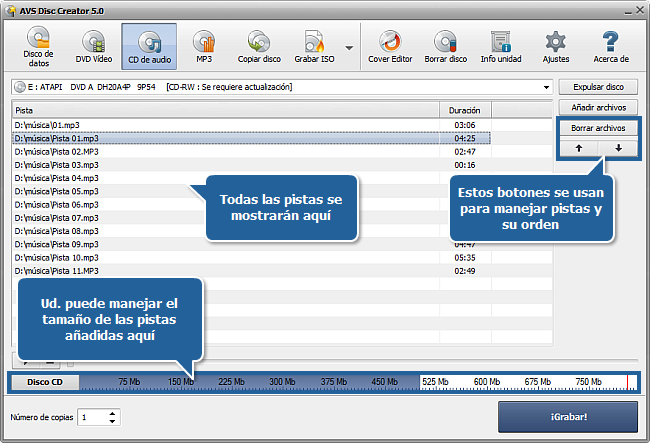Move the selected track up
This screenshot has height=443, width=650.
pyautogui.click(x=579, y=148)
